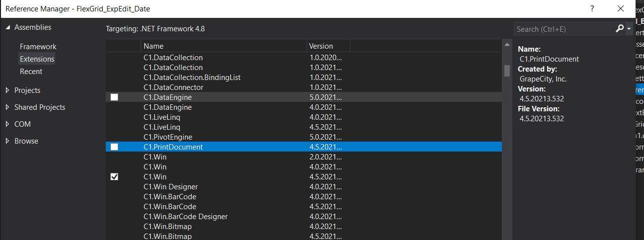Select the C1.DataEngine 4.0.2021 row
This screenshot has width=644, height=240.
click(x=303, y=107)
